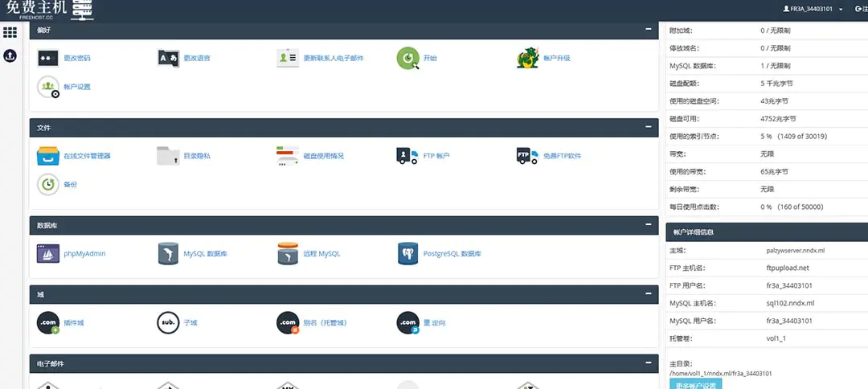Image resolution: width=868 pixels, height=389 pixels.
Task: Click the 帐户升级 dragon icon
Action: point(528,59)
